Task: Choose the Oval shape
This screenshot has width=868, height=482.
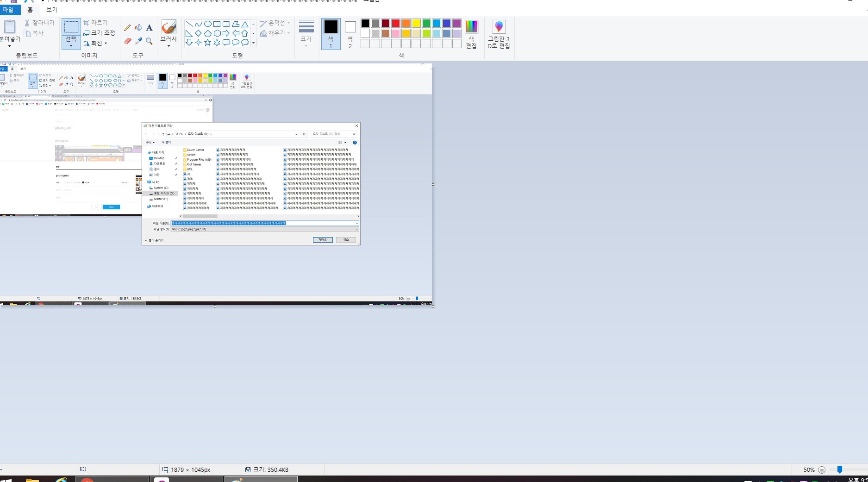Action: pyautogui.click(x=207, y=24)
